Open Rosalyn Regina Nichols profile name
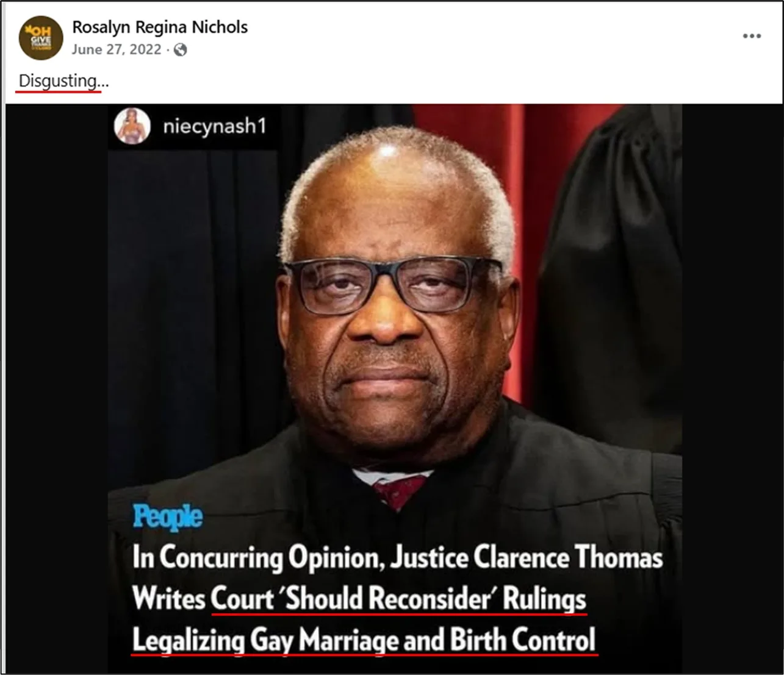The height and width of the screenshot is (675, 784). click(x=160, y=27)
